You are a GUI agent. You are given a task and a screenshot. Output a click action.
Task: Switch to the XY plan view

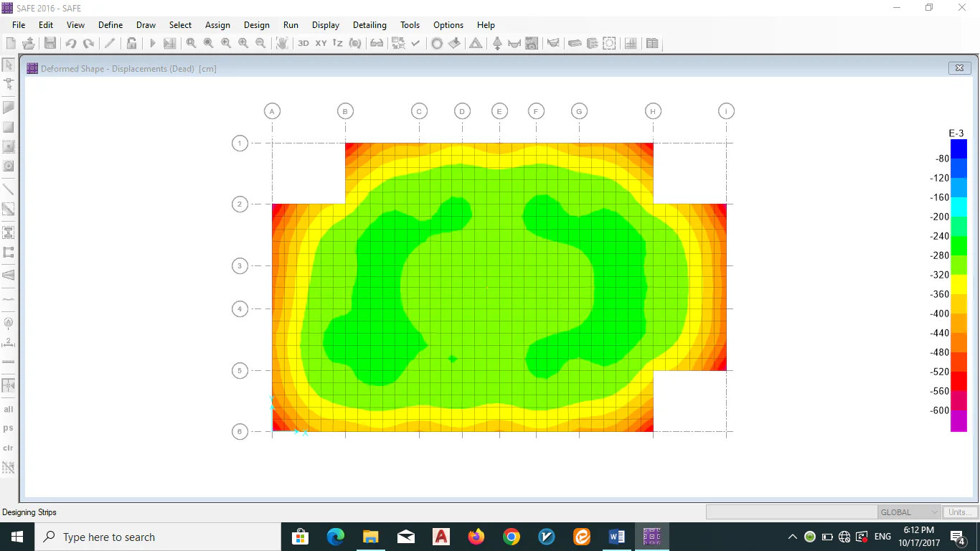pyautogui.click(x=321, y=44)
